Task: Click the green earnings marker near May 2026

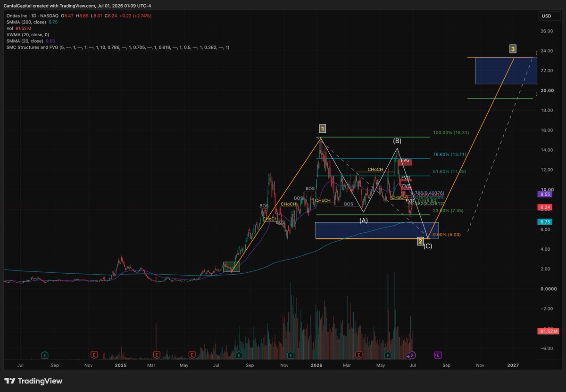Action: (388, 355)
